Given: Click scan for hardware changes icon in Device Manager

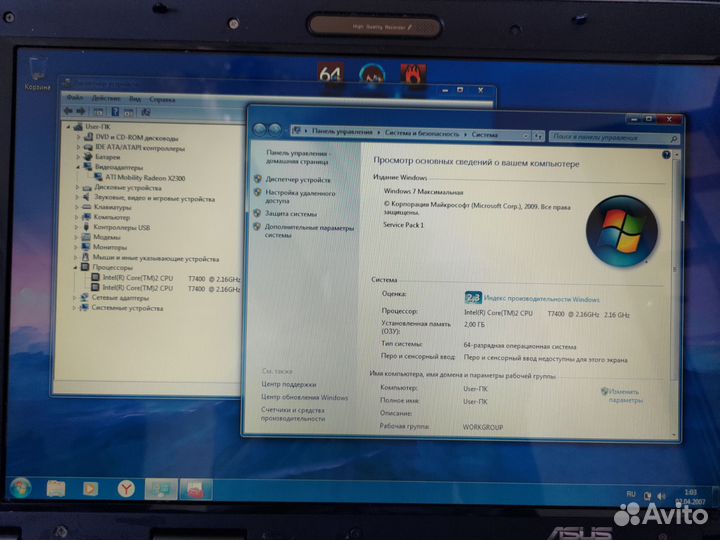Looking at the screenshot, I should point(146,111).
